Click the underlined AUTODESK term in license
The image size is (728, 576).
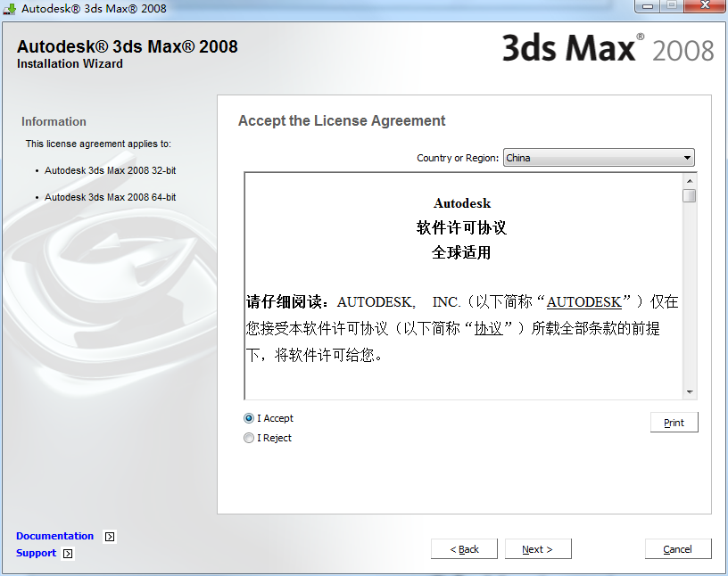583,302
